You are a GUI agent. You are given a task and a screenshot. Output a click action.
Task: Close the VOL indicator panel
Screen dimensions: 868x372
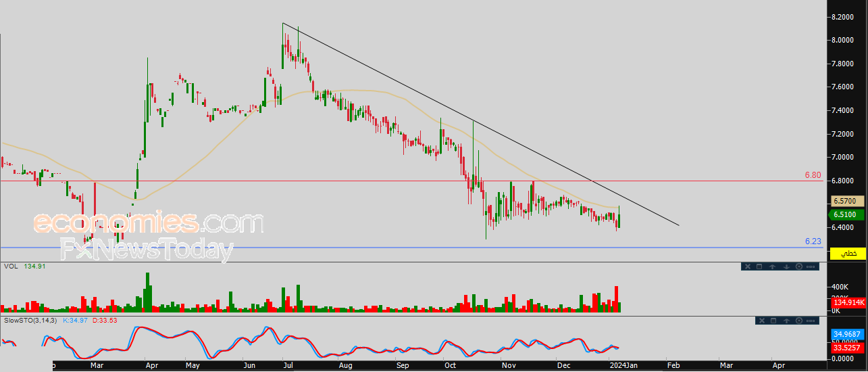pos(748,266)
